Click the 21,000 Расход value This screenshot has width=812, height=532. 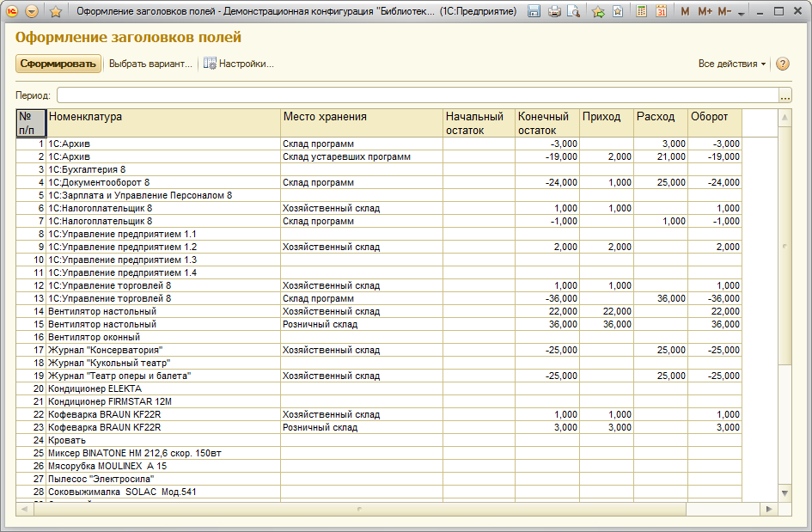[x=660, y=156]
